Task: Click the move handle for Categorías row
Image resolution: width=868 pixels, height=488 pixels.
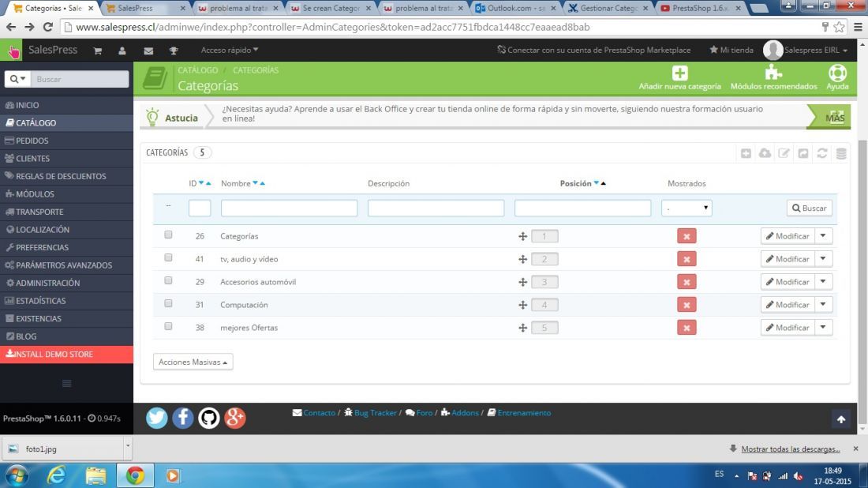Action: tap(522, 237)
